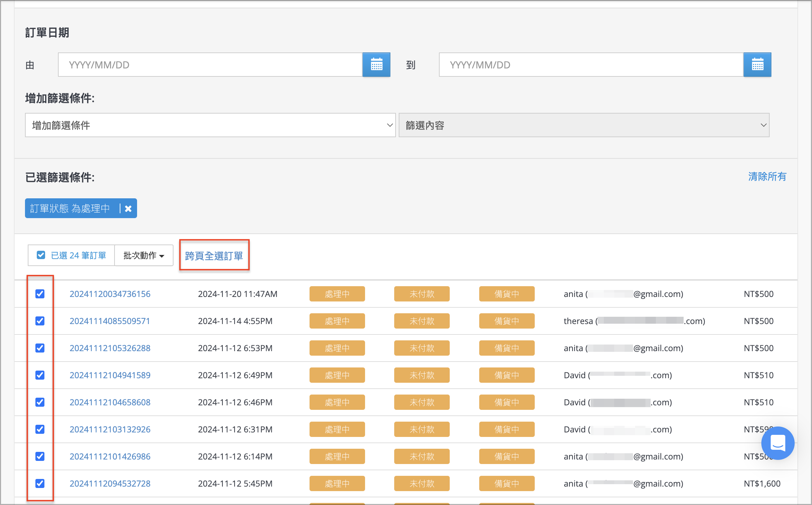Viewport: 812px width, 505px height.
Task: Uncheck order 20241112103132926 checkbox
Action: point(40,429)
